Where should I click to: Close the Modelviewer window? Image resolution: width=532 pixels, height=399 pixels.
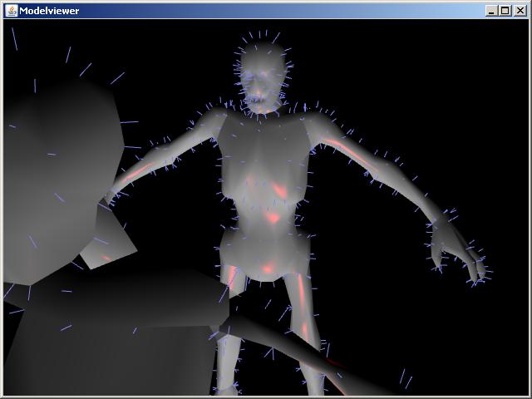point(520,11)
